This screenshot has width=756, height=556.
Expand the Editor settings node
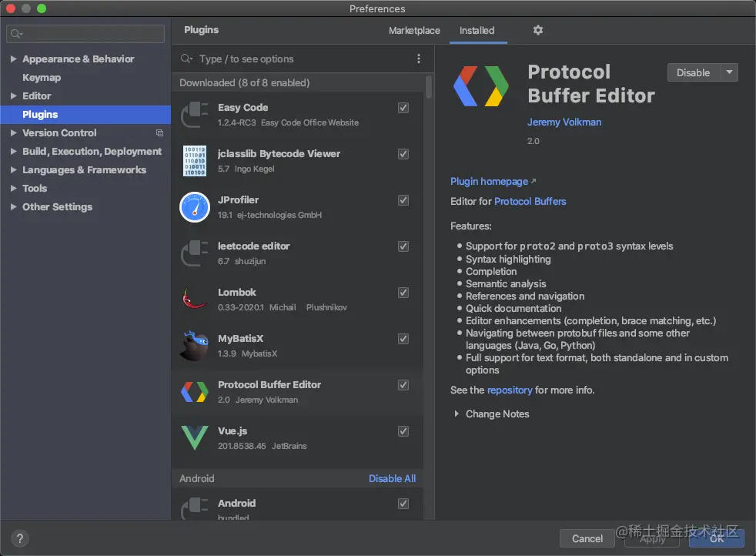point(14,96)
